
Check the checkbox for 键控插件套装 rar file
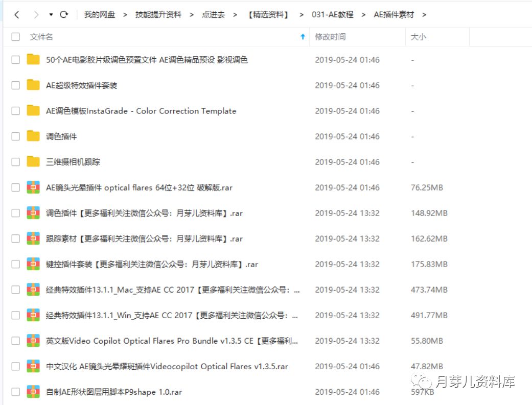coord(15,264)
